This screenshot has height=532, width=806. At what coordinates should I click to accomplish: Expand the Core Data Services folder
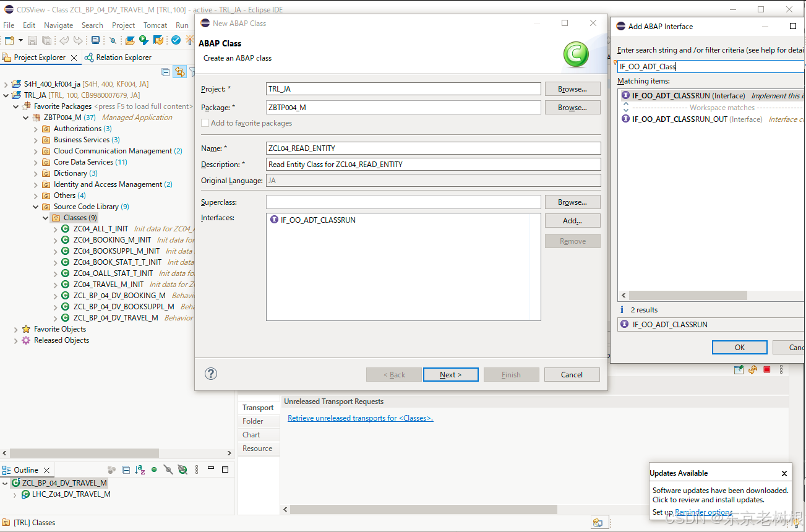pos(36,162)
